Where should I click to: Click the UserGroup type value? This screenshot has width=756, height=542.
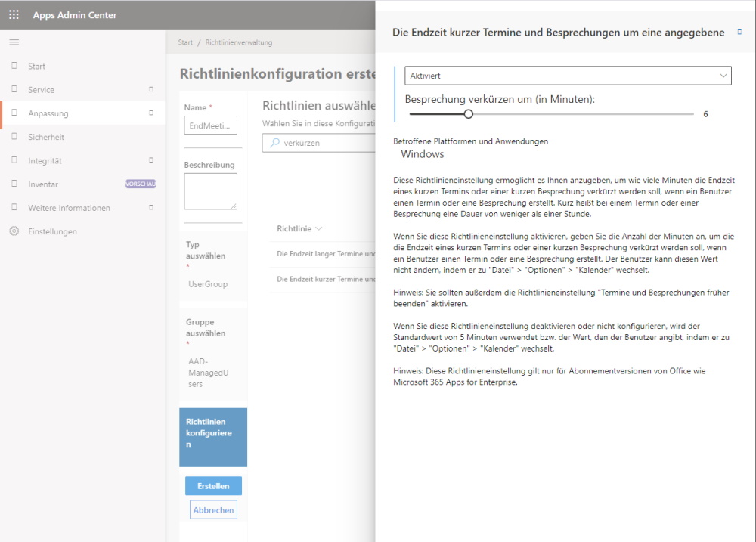click(x=208, y=284)
